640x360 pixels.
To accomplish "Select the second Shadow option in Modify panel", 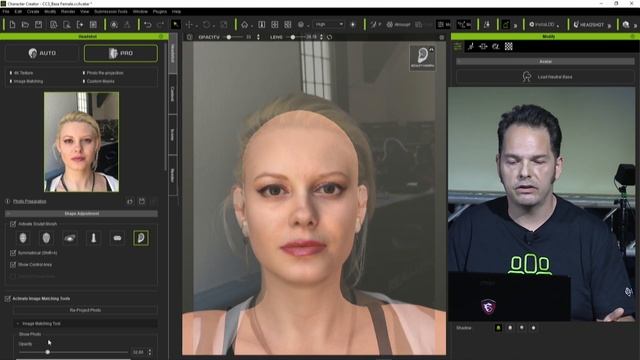I will point(510,328).
